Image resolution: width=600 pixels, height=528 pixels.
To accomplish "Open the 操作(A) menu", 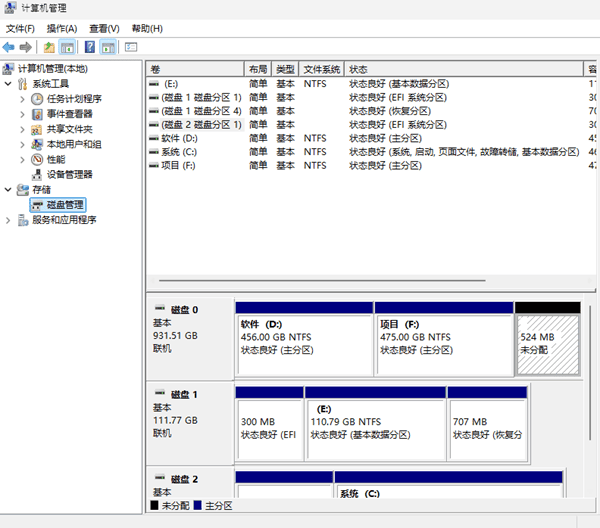I will [62, 29].
